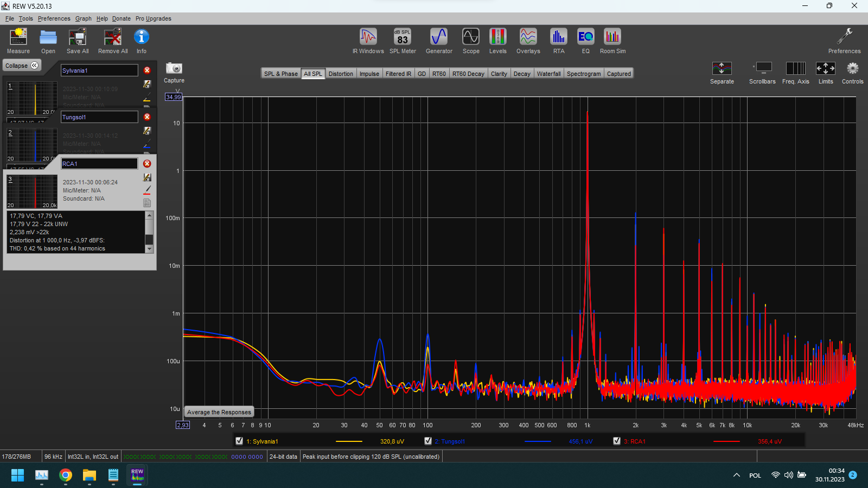
Task: Switch to the GD tab
Action: [422, 74]
